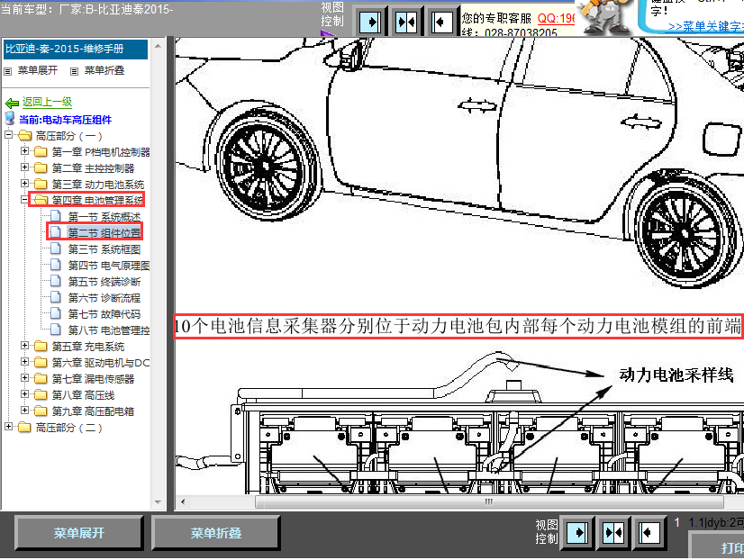Click page icon of 第五节 终端诊断
Screen dimensions: 744x560
click(56, 281)
